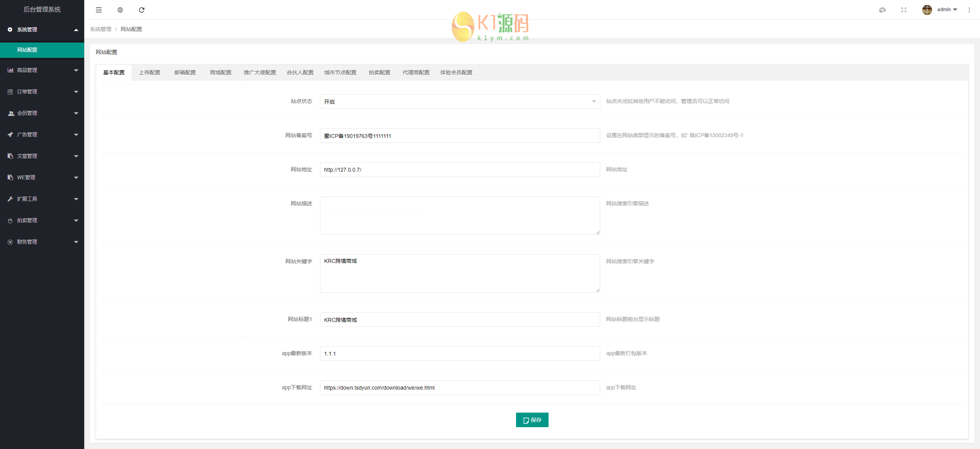Open the 体验会员配置 tab
This screenshot has height=449, width=980.
[456, 72]
